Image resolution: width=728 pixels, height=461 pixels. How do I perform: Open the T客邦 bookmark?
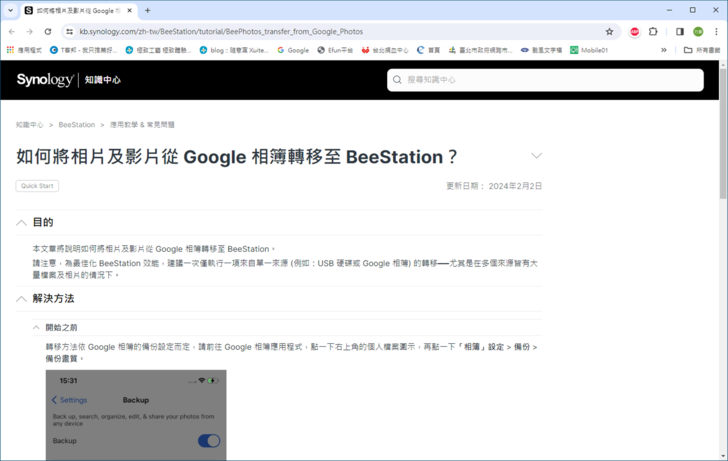point(84,50)
